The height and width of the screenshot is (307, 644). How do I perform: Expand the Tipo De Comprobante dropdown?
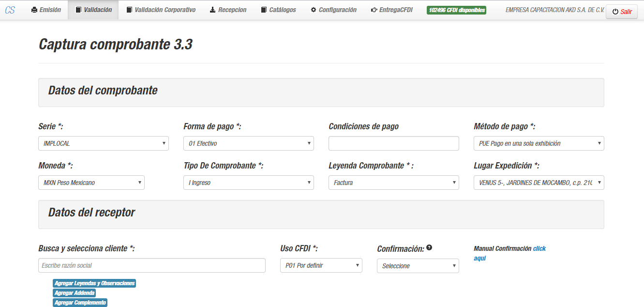(249, 183)
